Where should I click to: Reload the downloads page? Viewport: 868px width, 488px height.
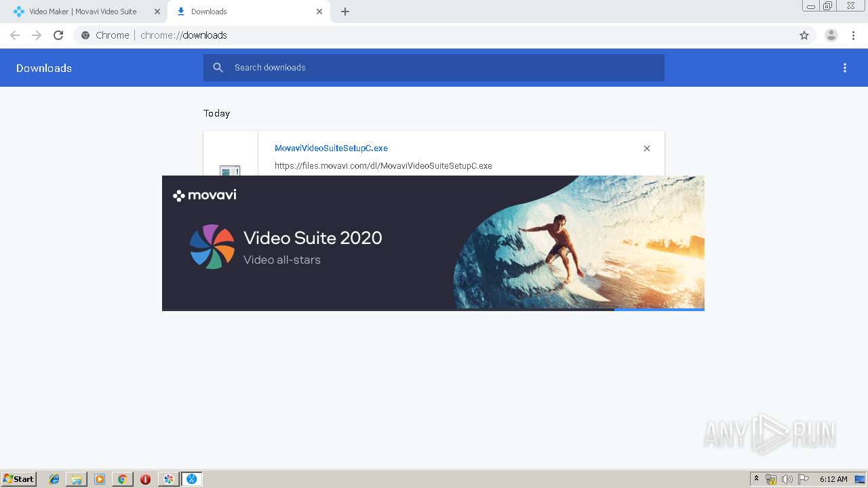click(x=58, y=35)
